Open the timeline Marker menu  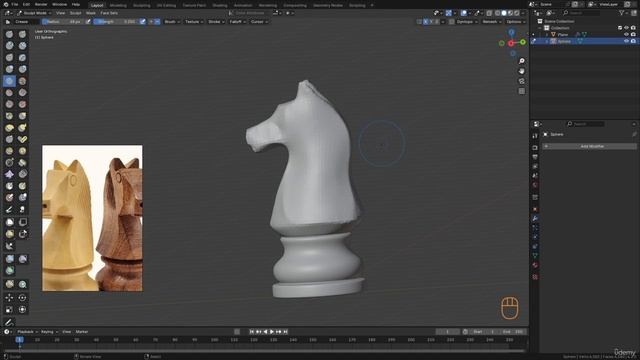82,332
